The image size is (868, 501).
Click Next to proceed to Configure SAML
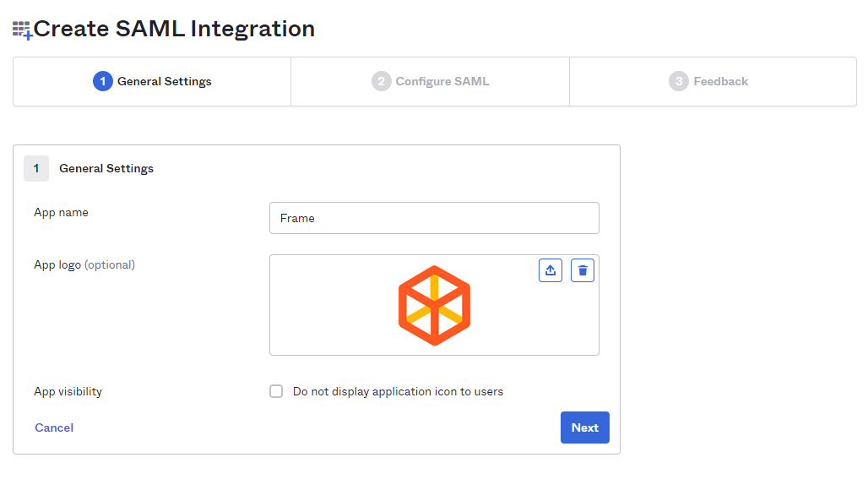pyautogui.click(x=584, y=427)
